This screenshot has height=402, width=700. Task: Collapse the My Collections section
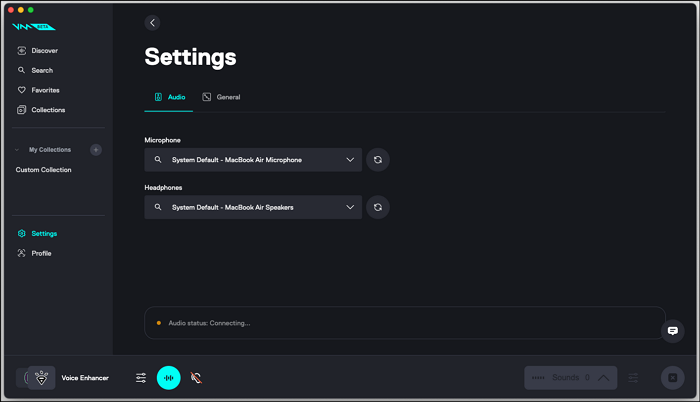pos(18,150)
